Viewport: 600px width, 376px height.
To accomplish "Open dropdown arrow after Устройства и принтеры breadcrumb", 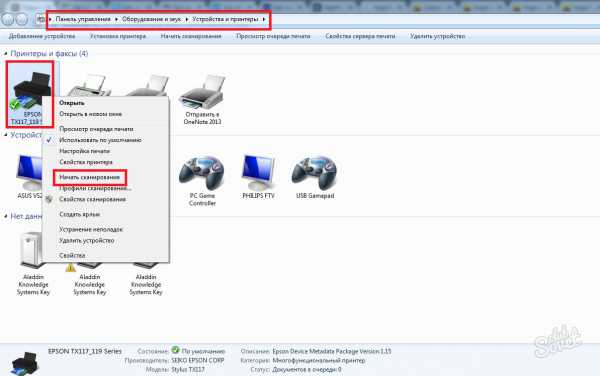I will [264, 19].
